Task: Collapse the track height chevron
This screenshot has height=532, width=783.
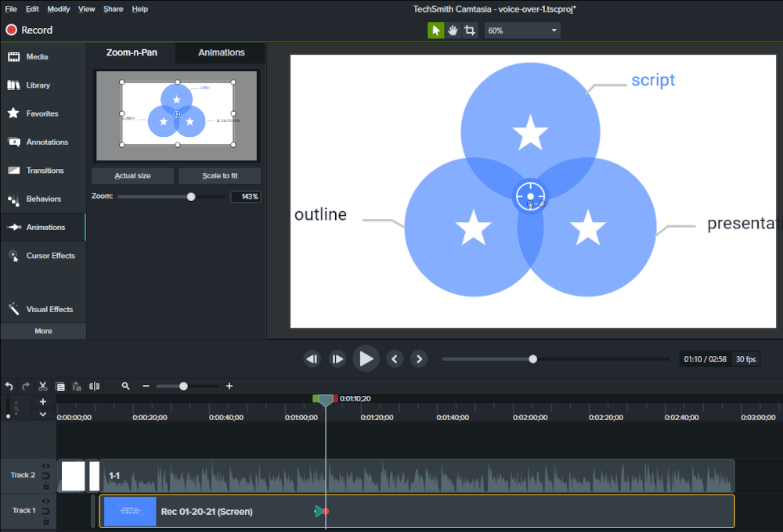Action: [42, 414]
